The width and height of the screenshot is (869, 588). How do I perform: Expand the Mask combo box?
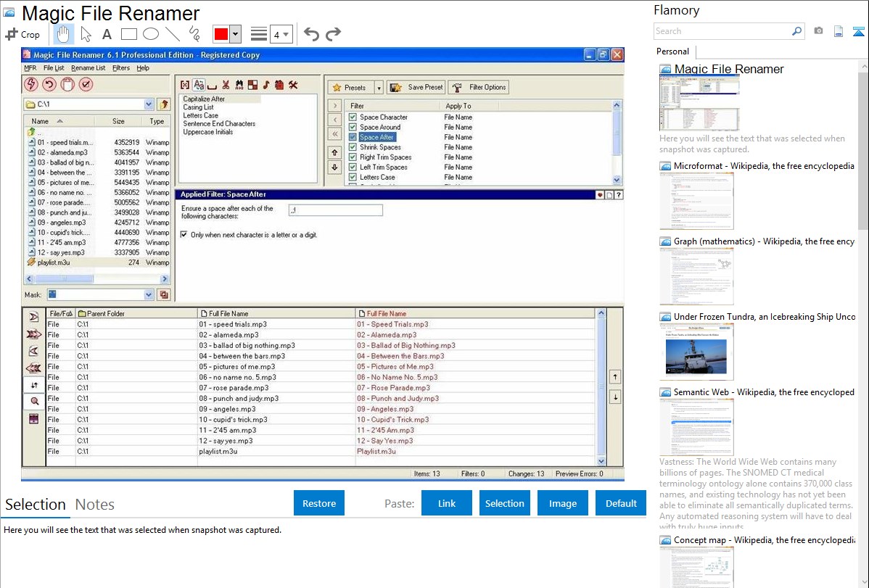click(x=149, y=295)
